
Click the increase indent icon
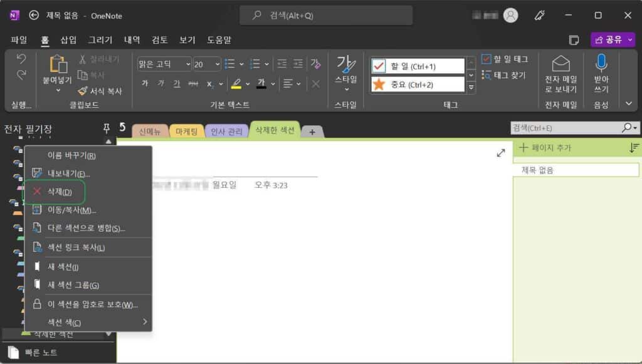point(298,64)
